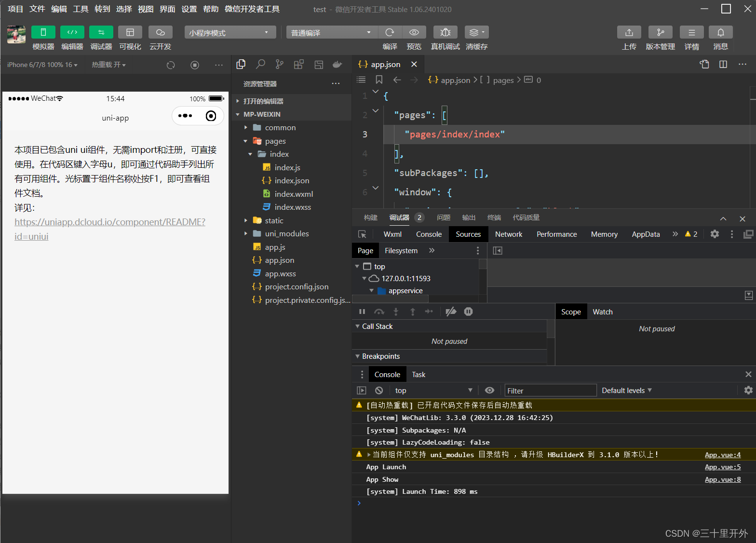This screenshot has width=756, height=543.
Task: Toggle the editor (编辑器) panel button
Action: tap(72, 32)
